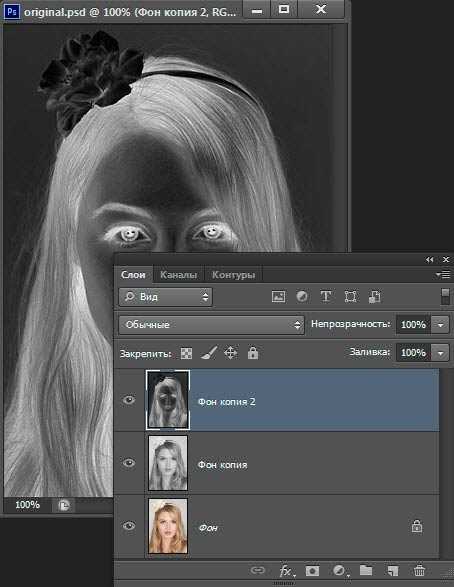Hide the Фон копия 2 layer

click(129, 400)
